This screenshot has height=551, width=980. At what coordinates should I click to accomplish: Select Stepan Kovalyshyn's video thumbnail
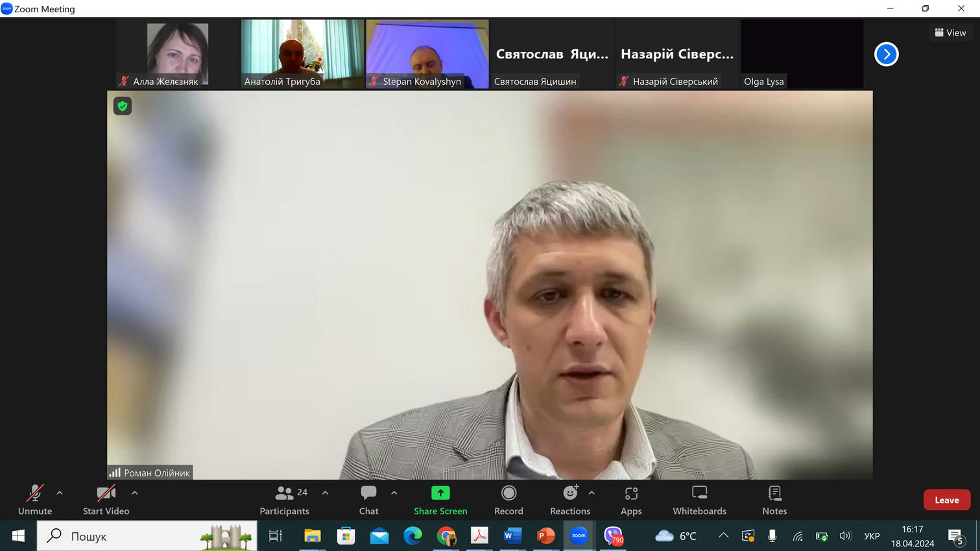pyautogui.click(x=427, y=54)
